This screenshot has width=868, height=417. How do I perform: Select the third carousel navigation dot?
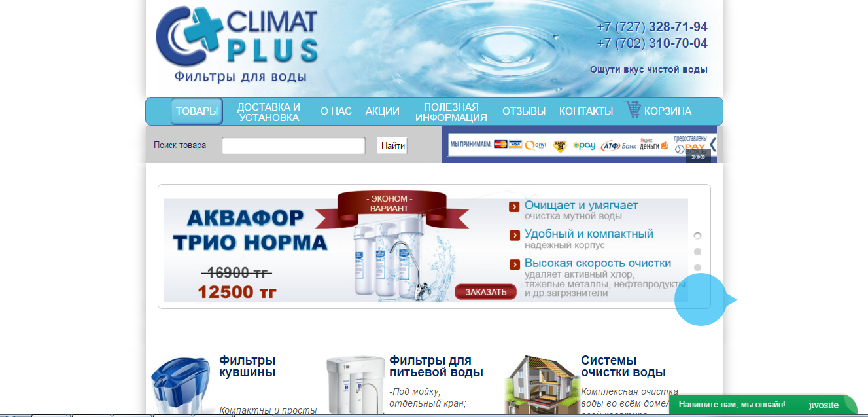[697, 267]
